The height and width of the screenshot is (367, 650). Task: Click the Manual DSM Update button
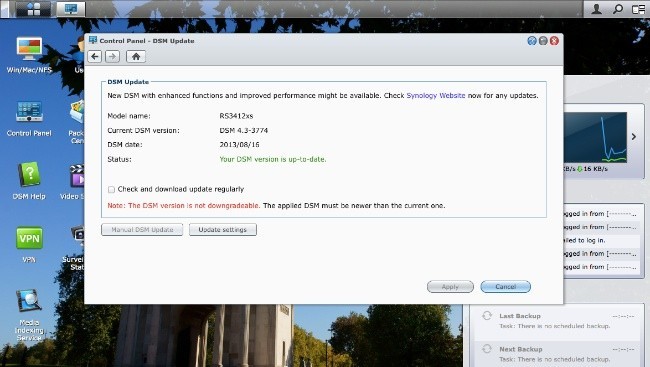(x=142, y=229)
